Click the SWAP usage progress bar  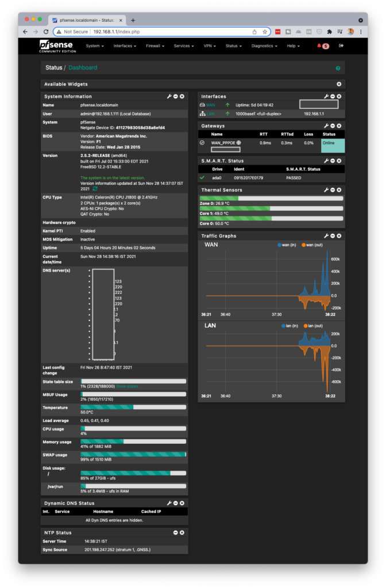(133, 455)
